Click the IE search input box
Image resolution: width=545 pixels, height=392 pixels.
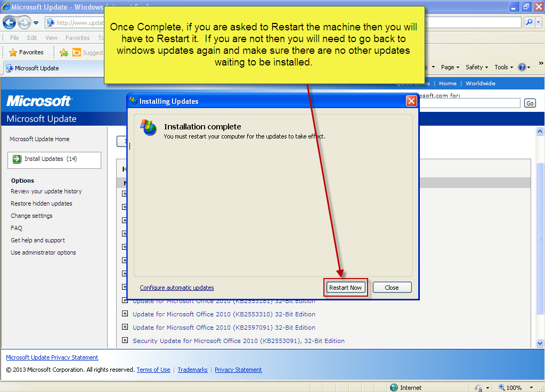(x=473, y=22)
